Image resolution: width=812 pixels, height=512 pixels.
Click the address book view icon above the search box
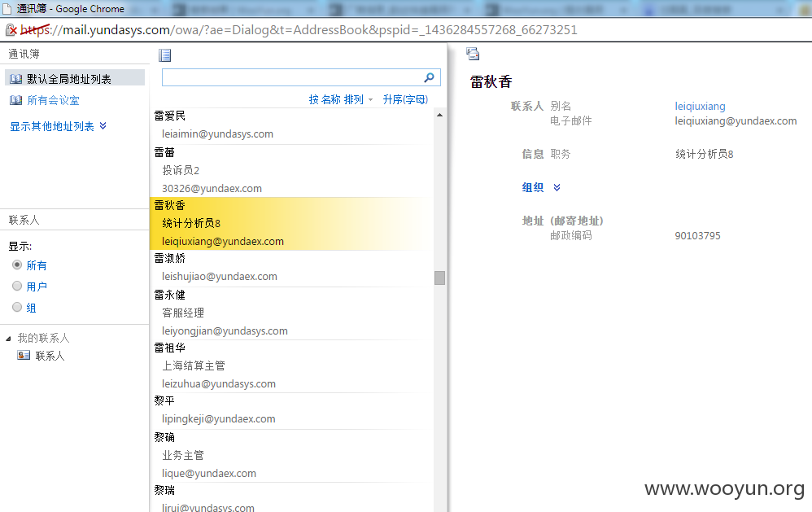click(164, 55)
